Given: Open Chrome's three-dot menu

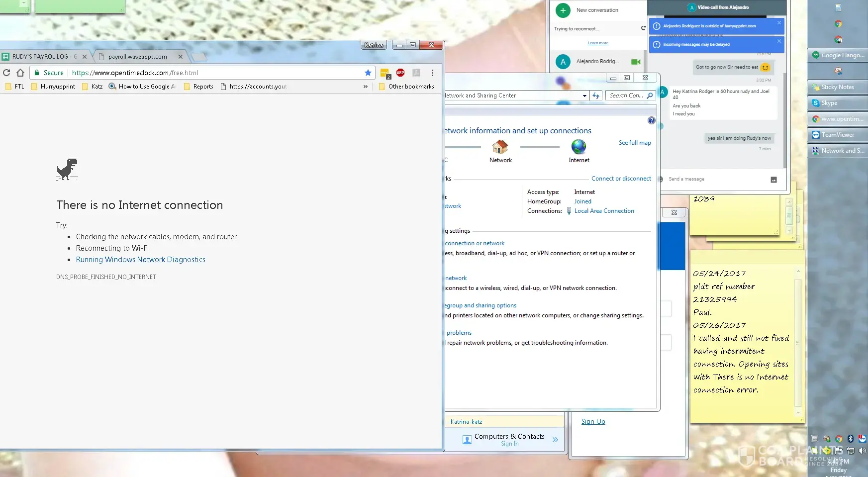Looking at the screenshot, I should pyautogui.click(x=432, y=73).
